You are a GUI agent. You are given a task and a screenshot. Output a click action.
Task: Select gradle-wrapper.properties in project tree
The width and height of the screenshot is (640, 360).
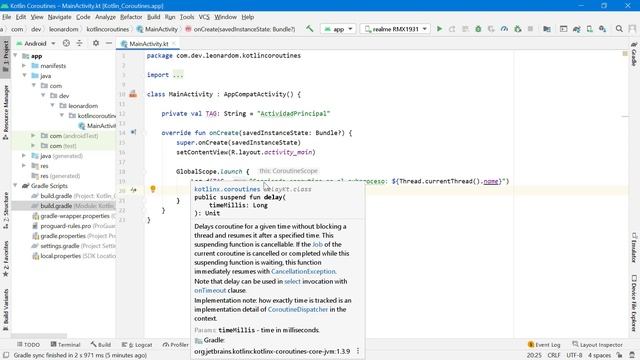74,216
